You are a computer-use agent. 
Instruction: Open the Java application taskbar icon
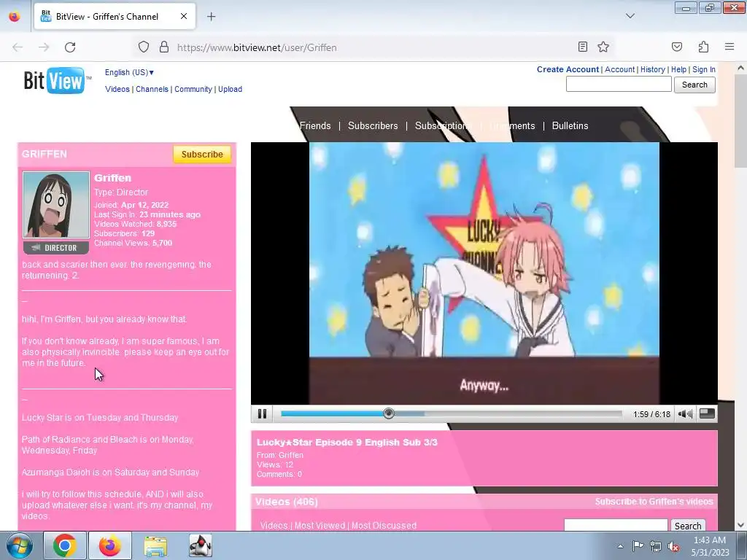coord(201,545)
